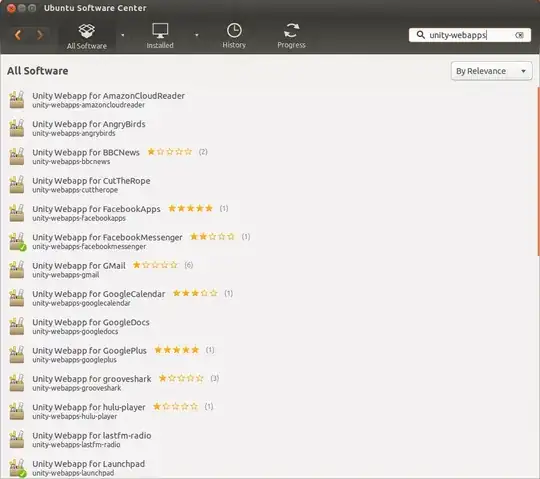Select Unity Webapp for grooveshark entry
Image resolution: width=540 pixels, height=479 pixels.
point(92,383)
